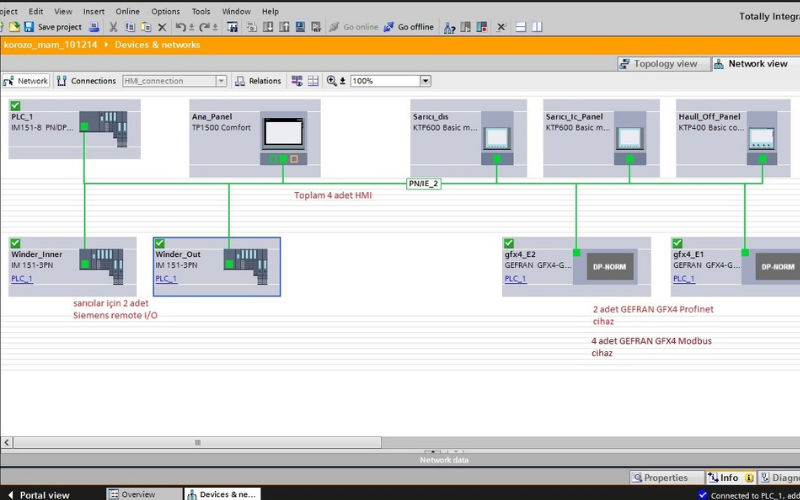Select the PN/IE_2 subnet label
Image resolution: width=800 pixels, height=500 pixels.
pos(423,184)
